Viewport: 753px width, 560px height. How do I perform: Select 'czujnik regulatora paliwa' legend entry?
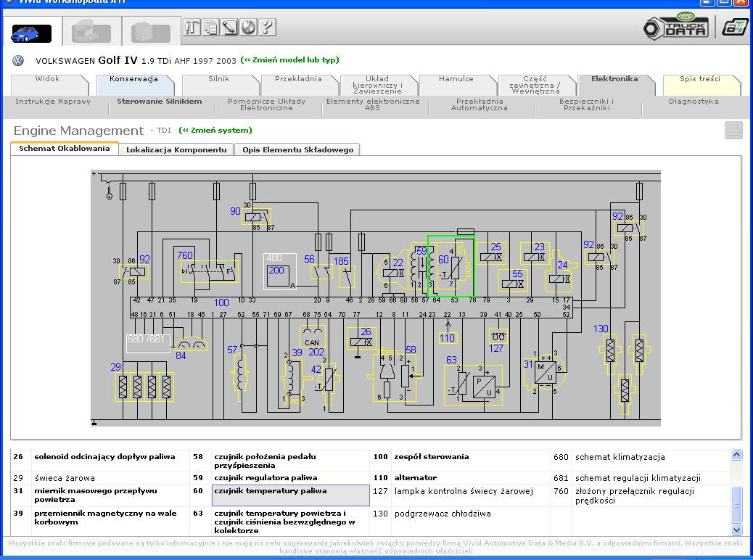266,478
